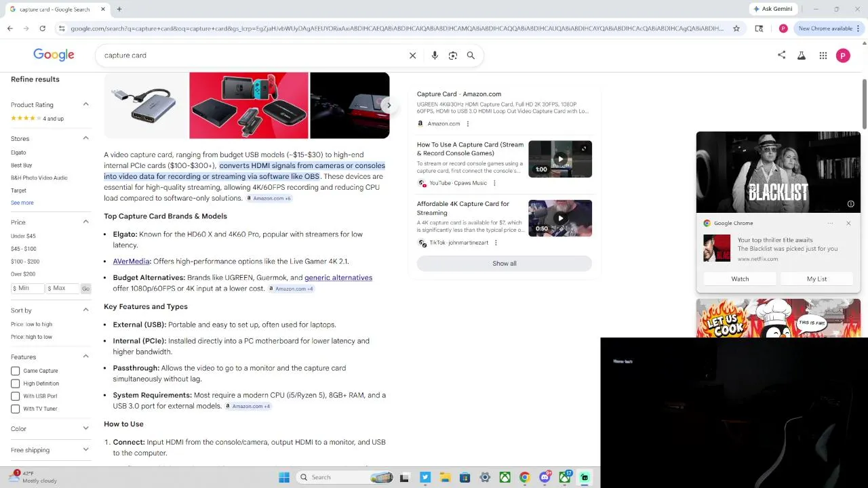Viewport: 868px width, 488px height.
Task: Open the Chrome profile icon in toolbar
Action: [x=783, y=28]
